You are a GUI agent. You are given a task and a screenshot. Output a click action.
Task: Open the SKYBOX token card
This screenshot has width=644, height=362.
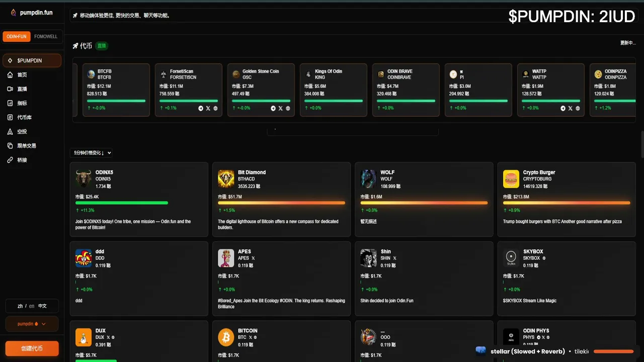pyautogui.click(x=567, y=279)
